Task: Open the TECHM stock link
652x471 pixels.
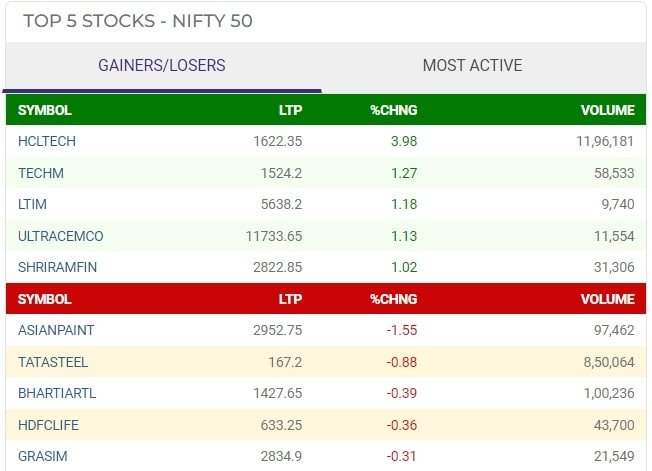Action: 41,173
